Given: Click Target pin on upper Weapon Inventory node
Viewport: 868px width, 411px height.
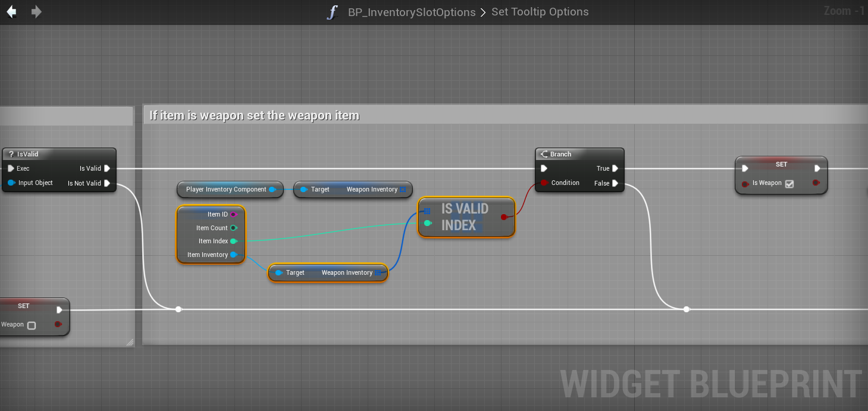Looking at the screenshot, I should (x=303, y=189).
